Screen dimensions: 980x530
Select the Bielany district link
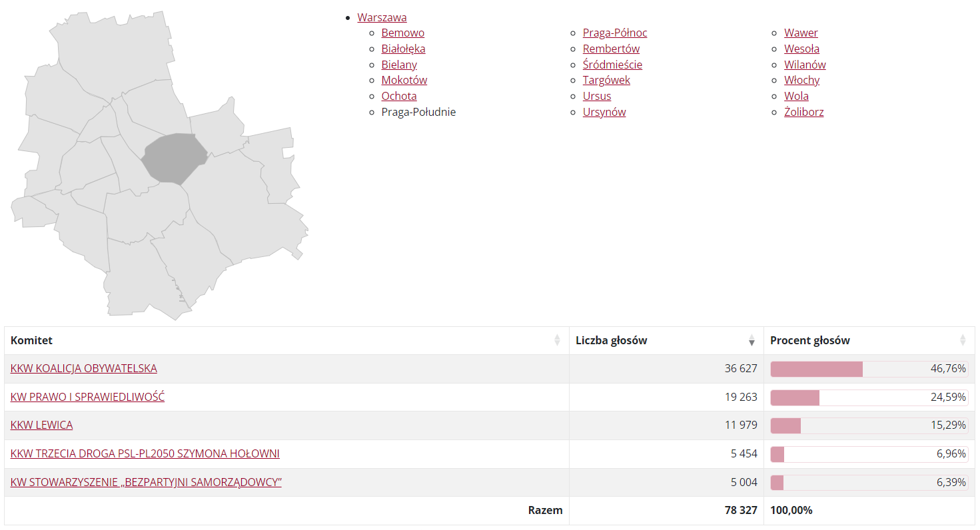(x=399, y=65)
